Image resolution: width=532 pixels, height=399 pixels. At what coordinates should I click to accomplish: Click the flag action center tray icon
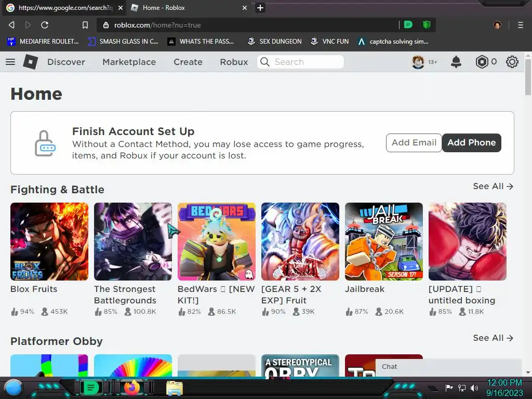coord(449,388)
